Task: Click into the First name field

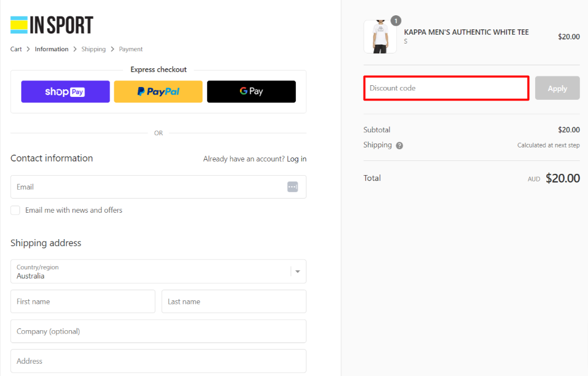Action: click(82, 301)
